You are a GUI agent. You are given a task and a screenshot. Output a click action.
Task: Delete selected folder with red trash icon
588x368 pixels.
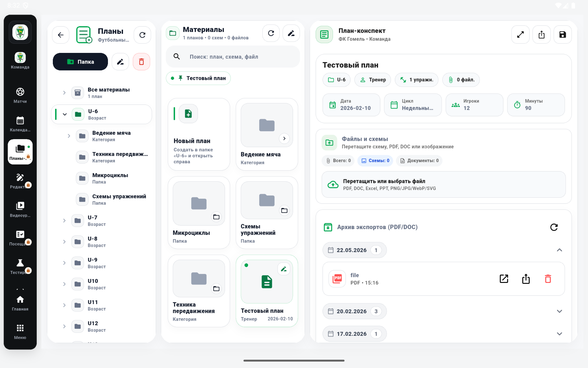tap(142, 62)
